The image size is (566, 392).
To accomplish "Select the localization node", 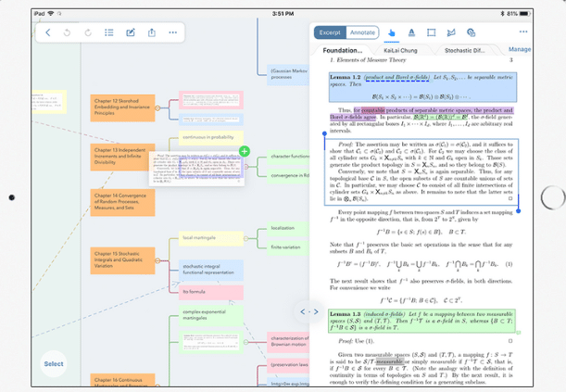I will [288, 229].
